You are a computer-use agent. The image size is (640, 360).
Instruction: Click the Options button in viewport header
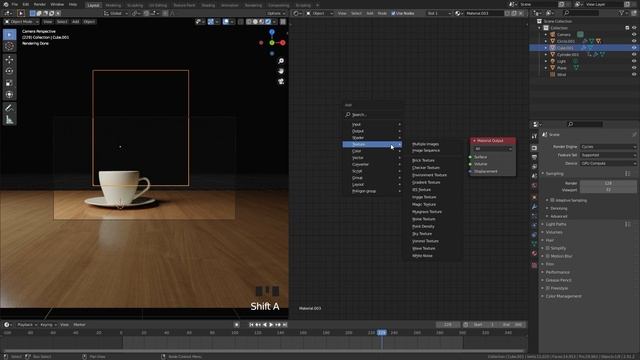coord(276,13)
